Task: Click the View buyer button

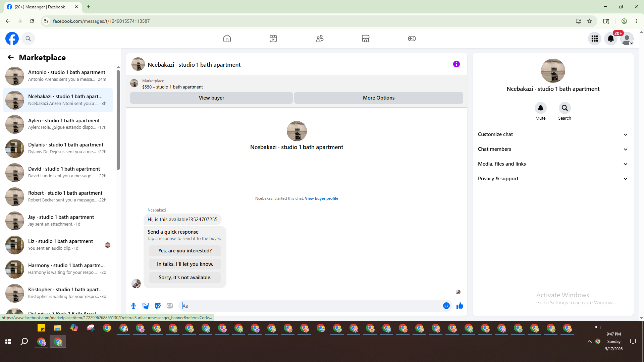Action: 211,98
